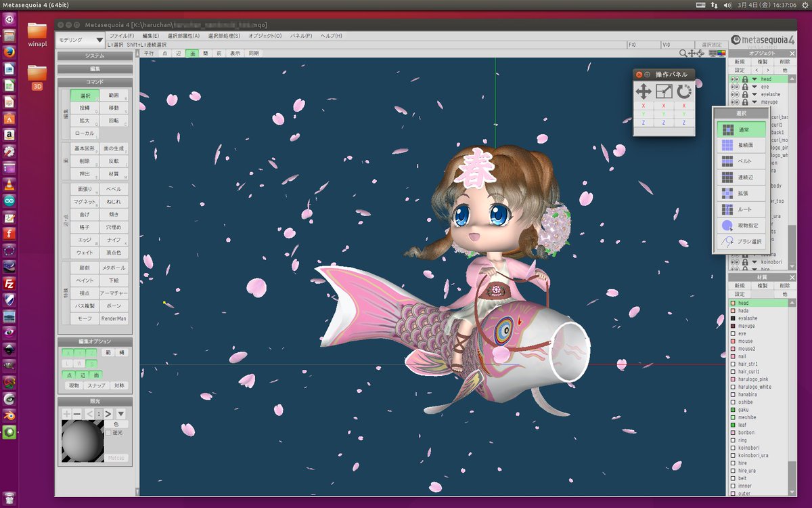Select the scale handle icon in 操作パネル
Image resolution: width=812 pixels, height=508 pixels.
(664, 91)
